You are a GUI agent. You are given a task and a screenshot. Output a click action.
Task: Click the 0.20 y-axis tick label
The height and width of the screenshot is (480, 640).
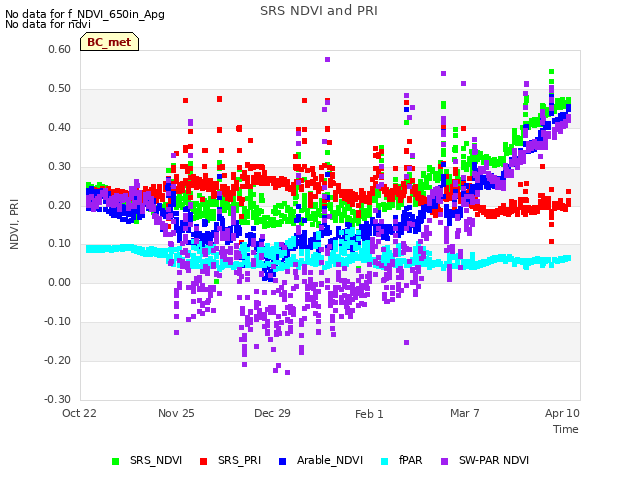click(x=60, y=205)
